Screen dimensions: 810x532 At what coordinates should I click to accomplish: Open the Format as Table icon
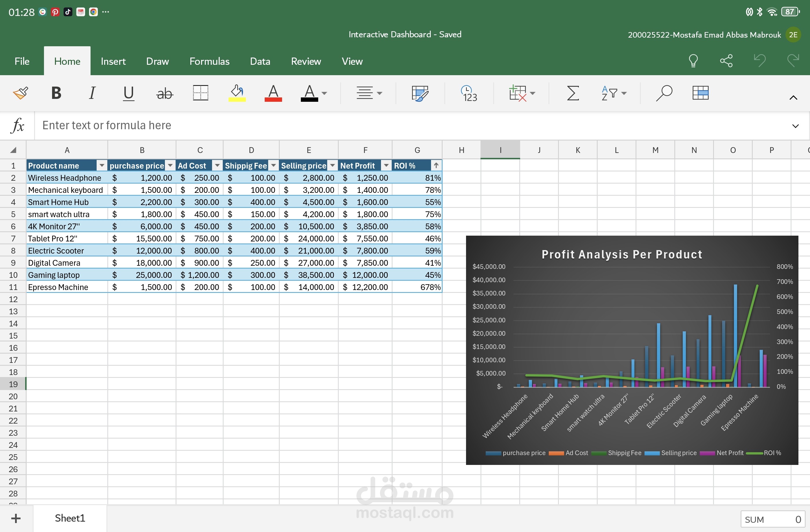[x=700, y=93]
